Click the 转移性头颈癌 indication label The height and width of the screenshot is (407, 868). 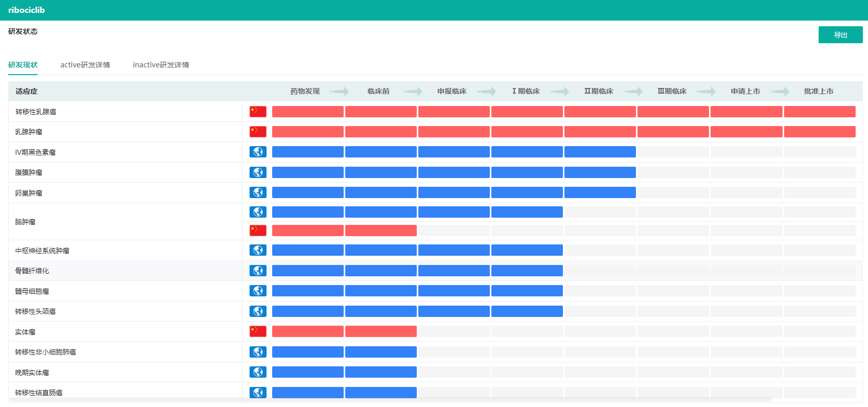[x=36, y=311]
